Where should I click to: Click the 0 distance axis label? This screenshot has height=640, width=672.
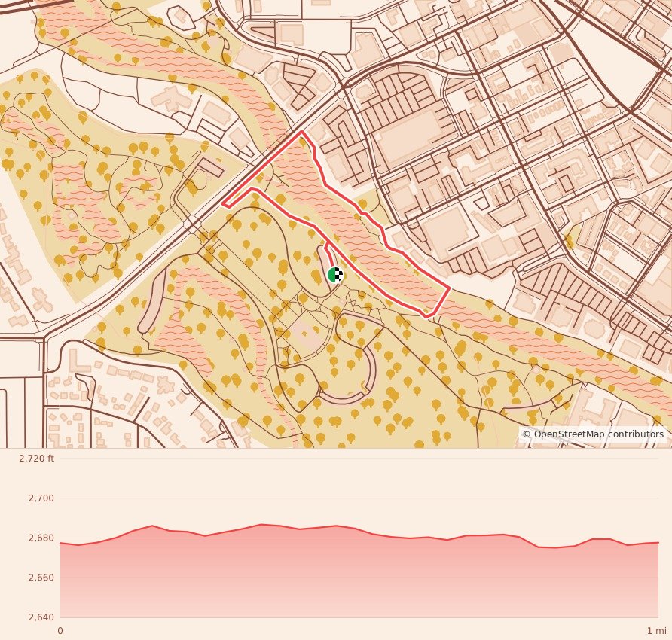pos(60,630)
